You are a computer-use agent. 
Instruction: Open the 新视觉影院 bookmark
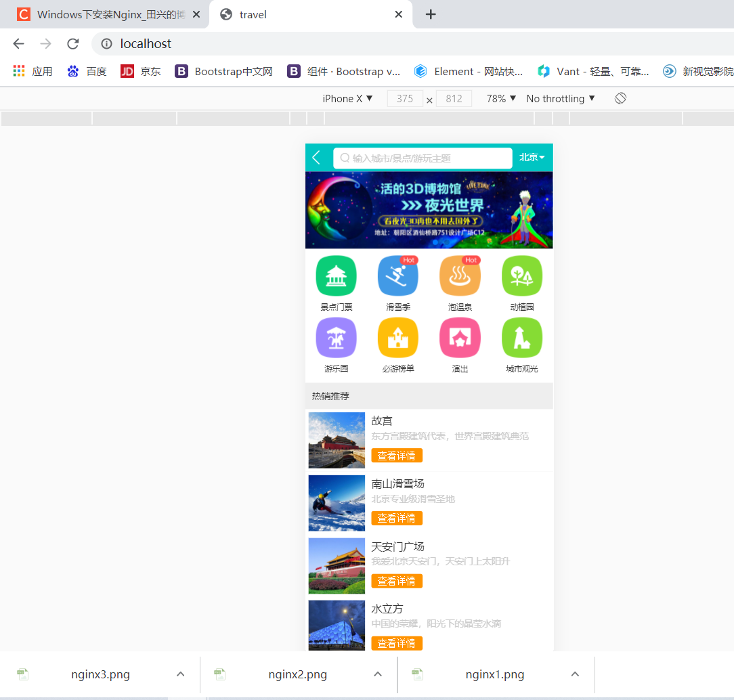point(698,71)
